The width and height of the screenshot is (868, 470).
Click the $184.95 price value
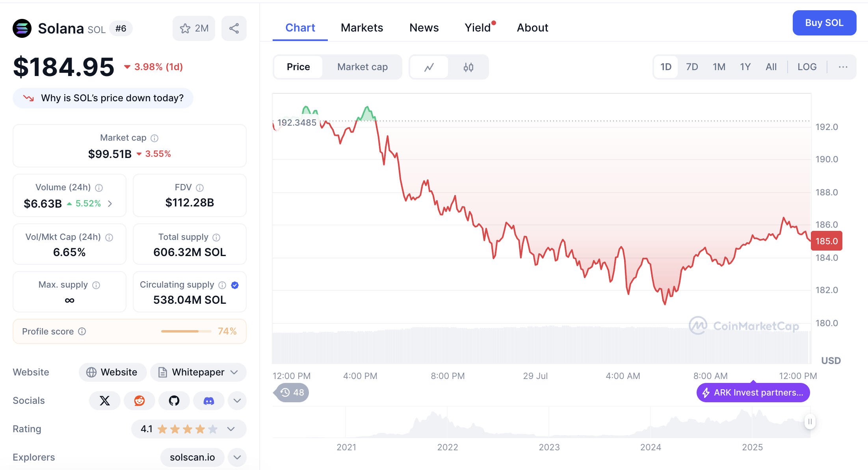[x=63, y=67]
